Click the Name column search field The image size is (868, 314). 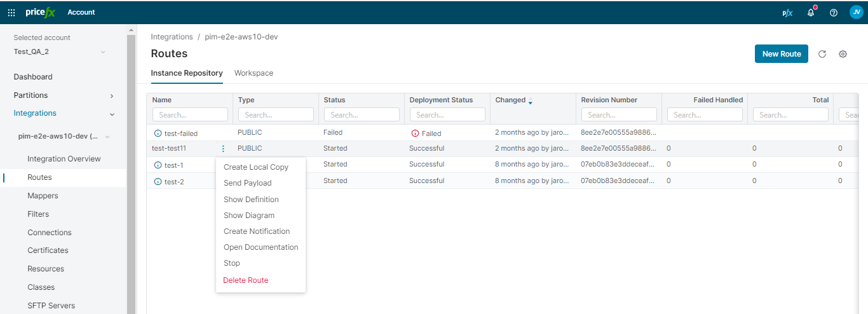tap(190, 115)
